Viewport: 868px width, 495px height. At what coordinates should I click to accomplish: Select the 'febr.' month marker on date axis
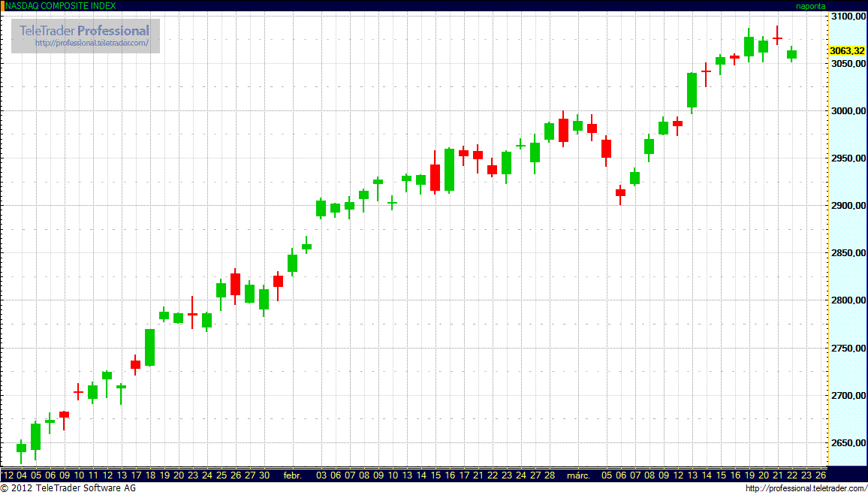(293, 475)
